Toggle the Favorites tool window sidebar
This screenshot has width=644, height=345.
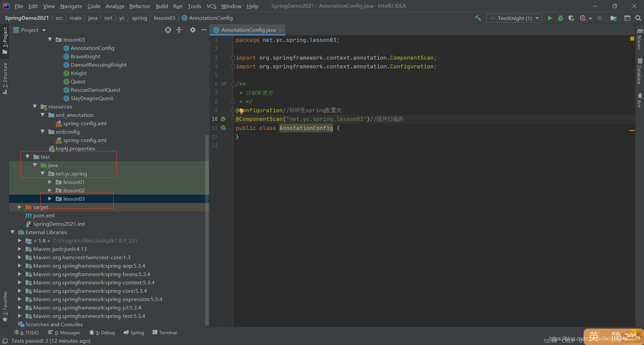click(x=5, y=306)
